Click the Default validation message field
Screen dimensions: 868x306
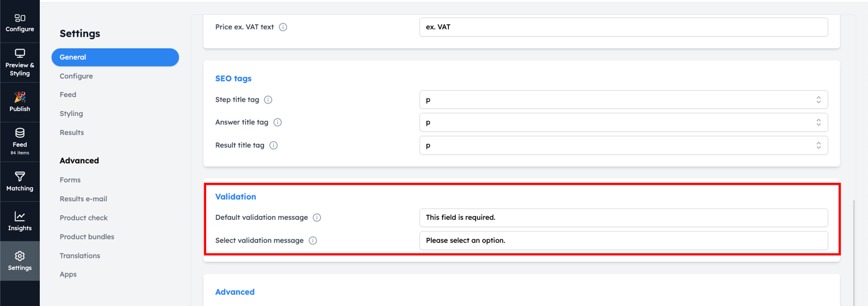tap(624, 217)
